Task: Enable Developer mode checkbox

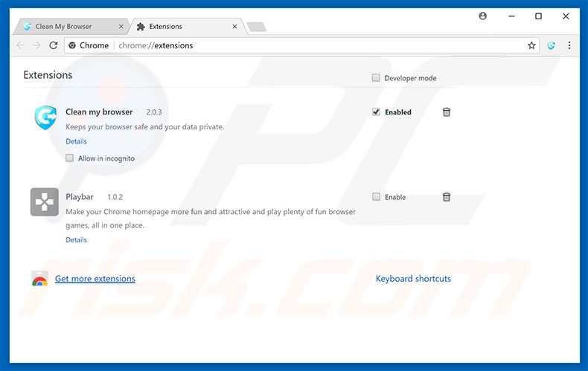Action: click(376, 77)
